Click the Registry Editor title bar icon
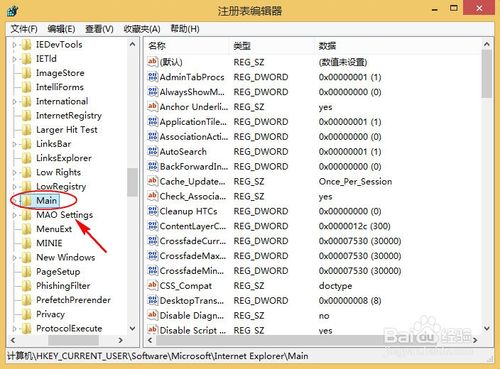The width and height of the screenshot is (500, 369). click(x=12, y=10)
